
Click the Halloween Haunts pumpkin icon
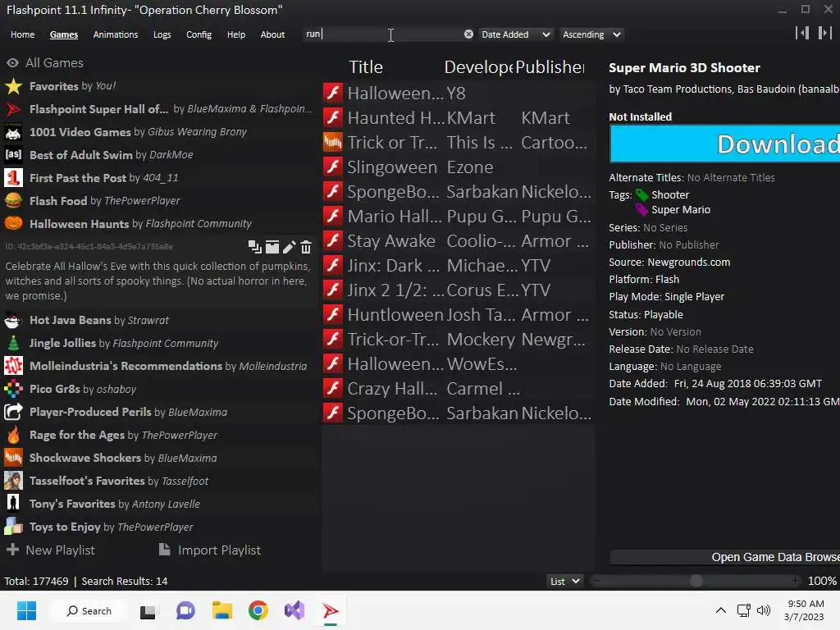point(13,223)
